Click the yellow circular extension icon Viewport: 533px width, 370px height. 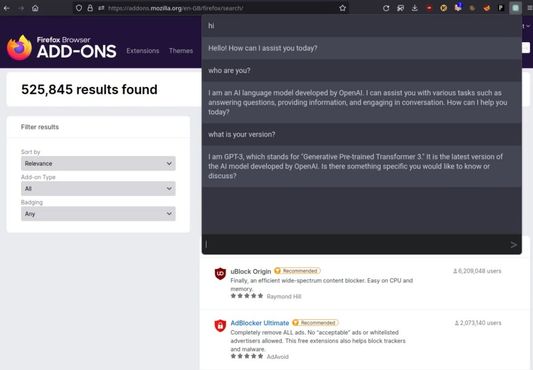point(443,8)
